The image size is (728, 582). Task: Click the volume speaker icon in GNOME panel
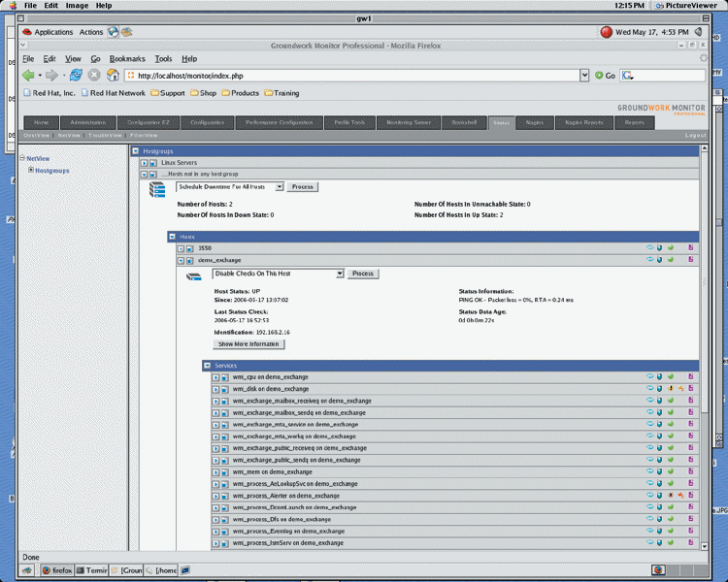[698, 32]
